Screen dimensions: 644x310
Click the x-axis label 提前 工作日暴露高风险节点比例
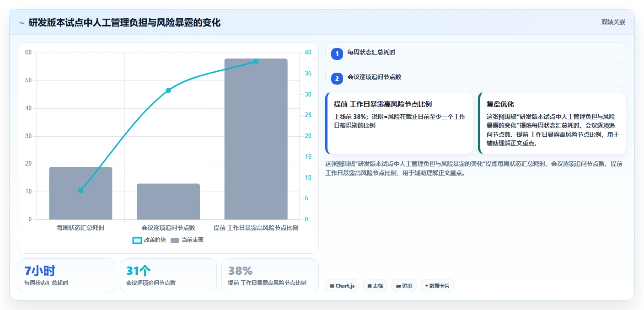pyautogui.click(x=256, y=228)
